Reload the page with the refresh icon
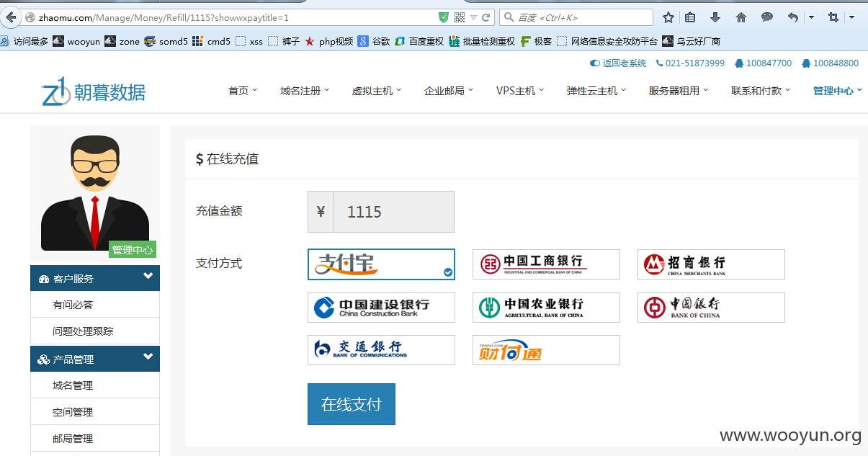Image resolution: width=868 pixels, height=456 pixels. (486, 17)
